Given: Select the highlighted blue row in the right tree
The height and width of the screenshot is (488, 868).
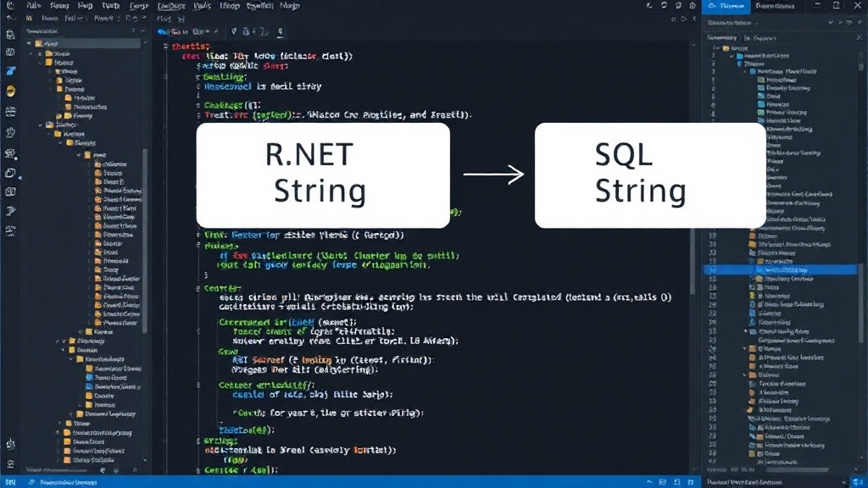Looking at the screenshot, I should pyautogui.click(x=781, y=270).
